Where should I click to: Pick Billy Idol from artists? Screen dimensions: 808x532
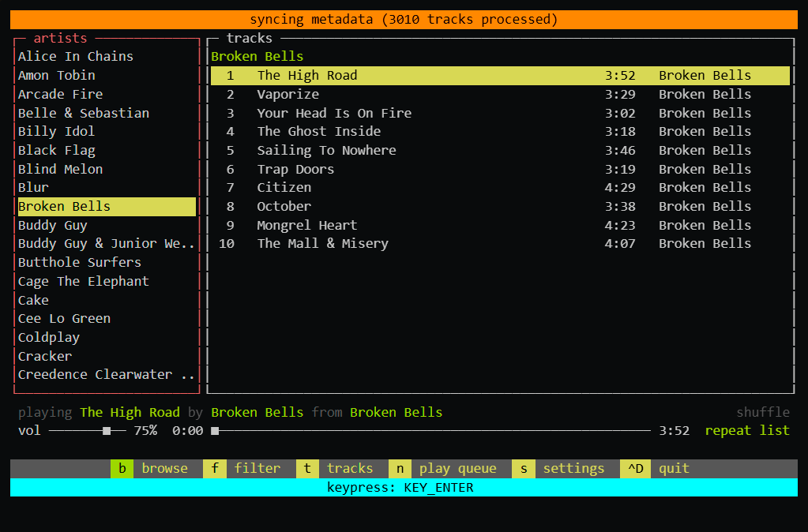107,131
